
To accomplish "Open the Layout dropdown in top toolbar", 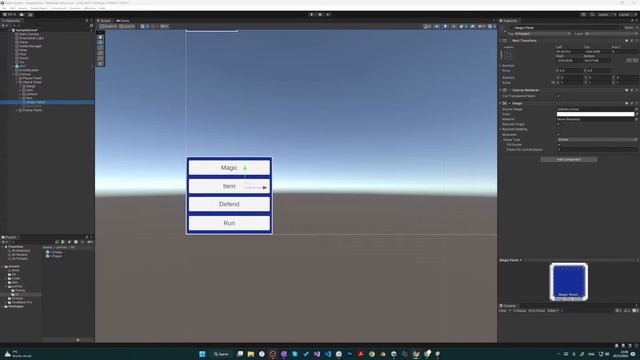I will pyautogui.click(x=627, y=14).
